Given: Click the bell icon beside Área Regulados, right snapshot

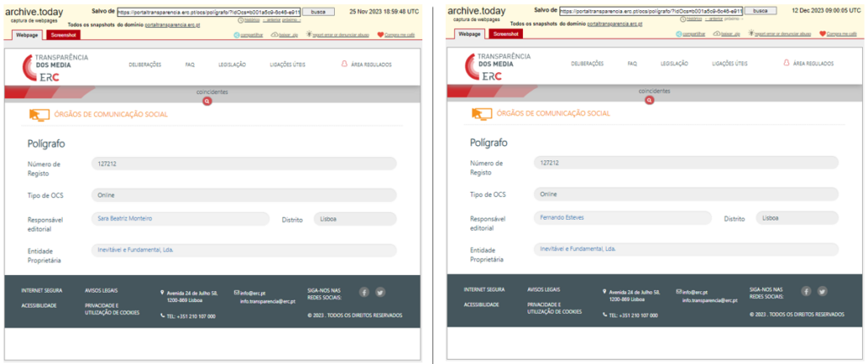Looking at the screenshot, I should 786,63.
